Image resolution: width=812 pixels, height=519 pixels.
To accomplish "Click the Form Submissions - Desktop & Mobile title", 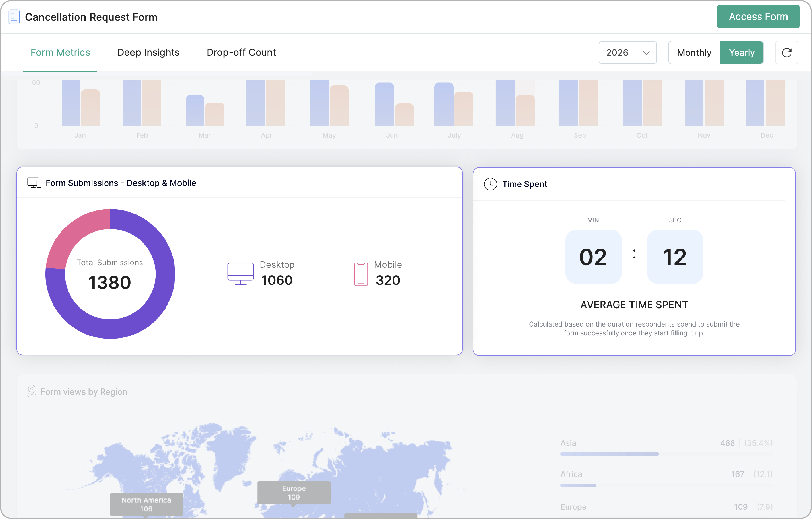I will 121,183.
